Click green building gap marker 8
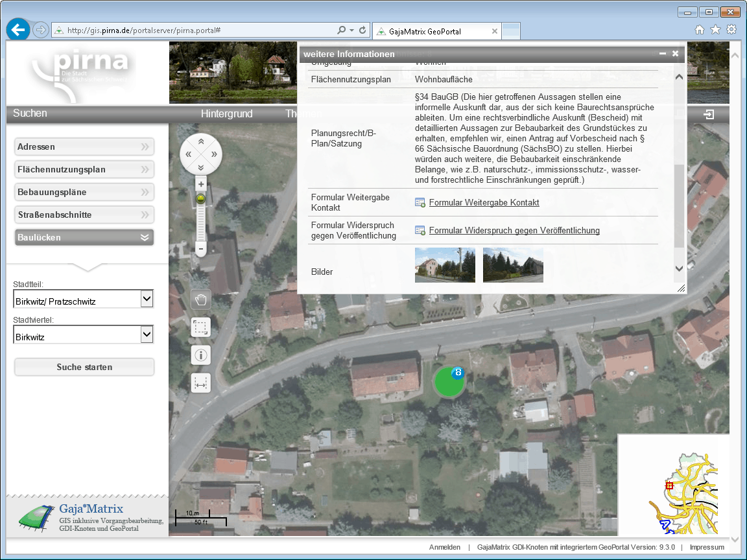Viewport: 747px width, 560px height. click(x=449, y=382)
